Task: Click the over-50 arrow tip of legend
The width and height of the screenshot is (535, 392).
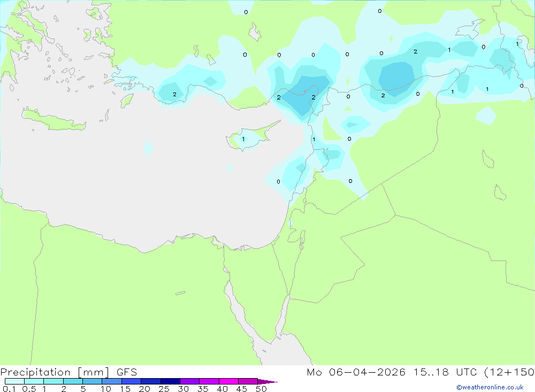Action: (x=267, y=381)
